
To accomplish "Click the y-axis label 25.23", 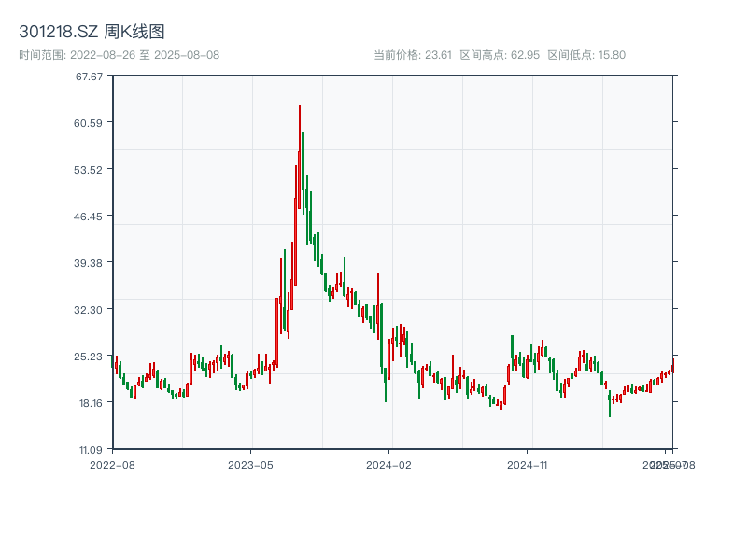I will (x=88, y=357).
